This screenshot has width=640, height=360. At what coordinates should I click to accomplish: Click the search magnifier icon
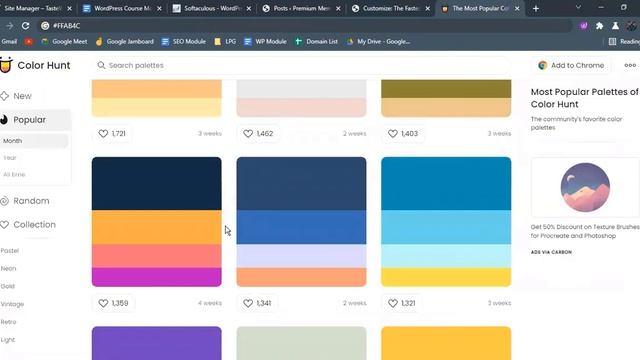[101, 65]
